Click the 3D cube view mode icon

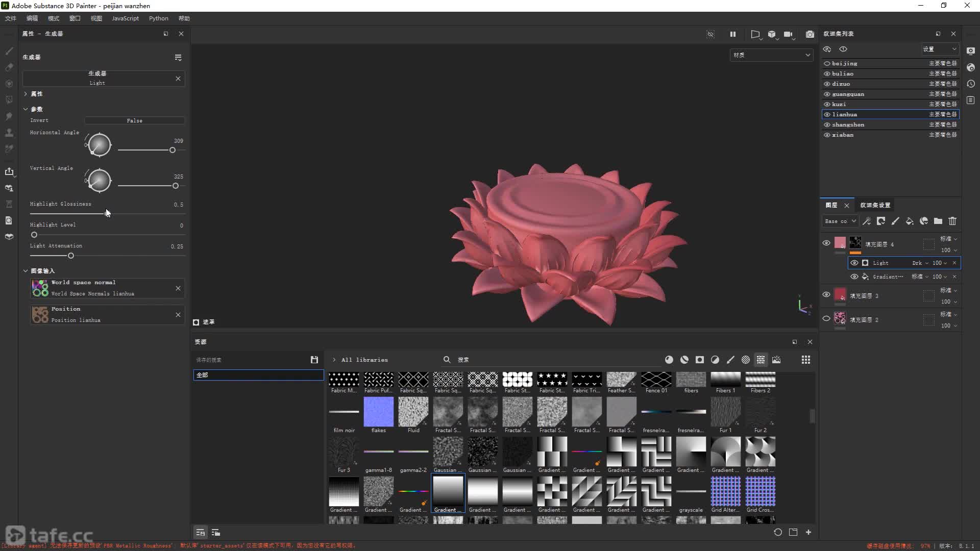[772, 34]
